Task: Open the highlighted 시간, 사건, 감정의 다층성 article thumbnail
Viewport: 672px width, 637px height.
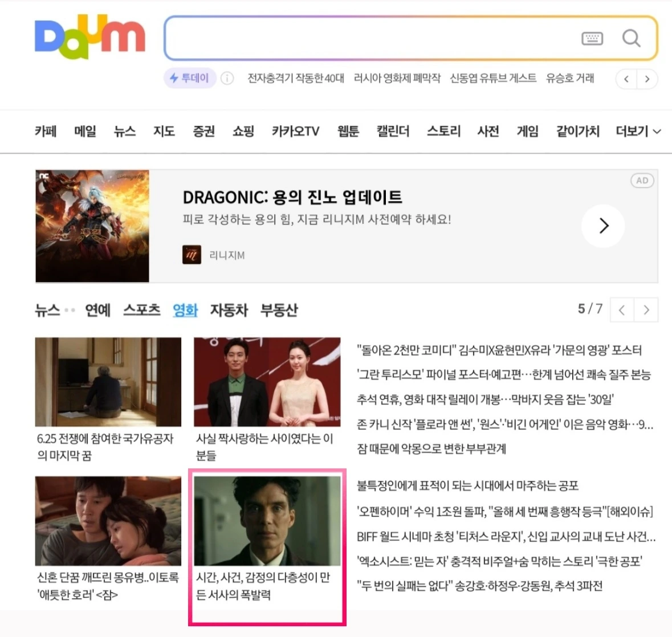Action: click(267, 521)
